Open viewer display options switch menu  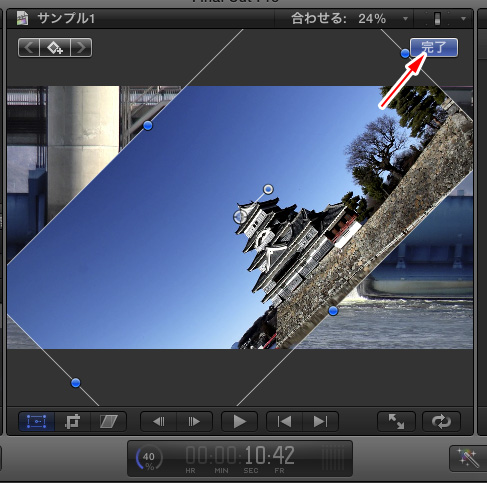444,19
